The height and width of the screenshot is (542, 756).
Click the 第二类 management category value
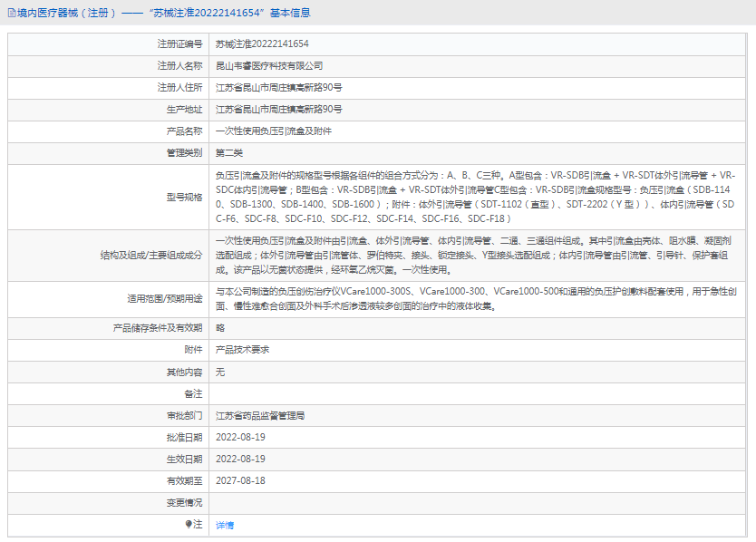click(x=229, y=153)
